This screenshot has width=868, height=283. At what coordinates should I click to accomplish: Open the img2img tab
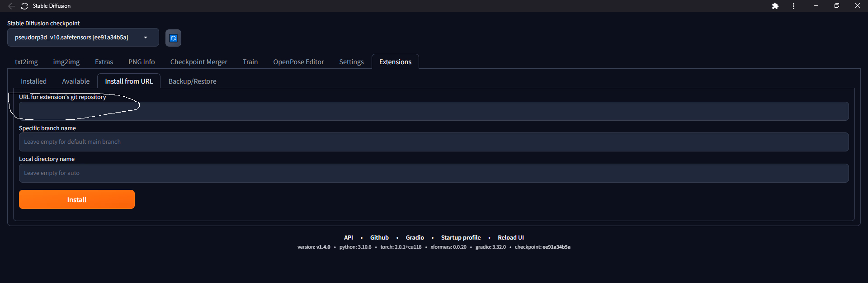pos(66,62)
